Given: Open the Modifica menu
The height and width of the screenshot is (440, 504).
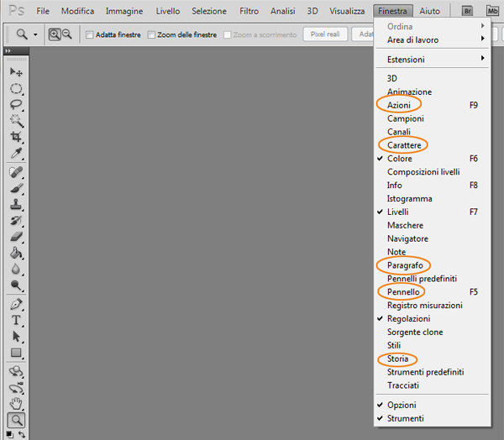Looking at the screenshot, I should coord(78,11).
